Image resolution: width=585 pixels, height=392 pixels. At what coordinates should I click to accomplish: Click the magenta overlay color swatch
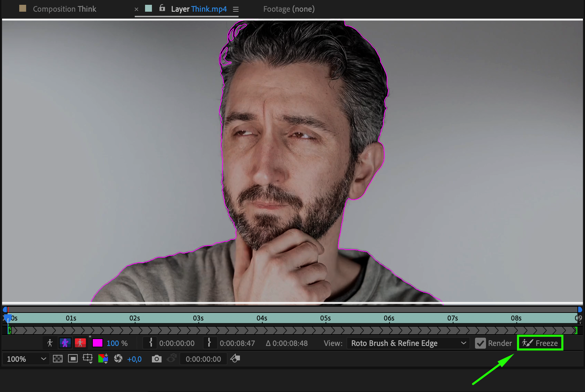[x=98, y=343]
